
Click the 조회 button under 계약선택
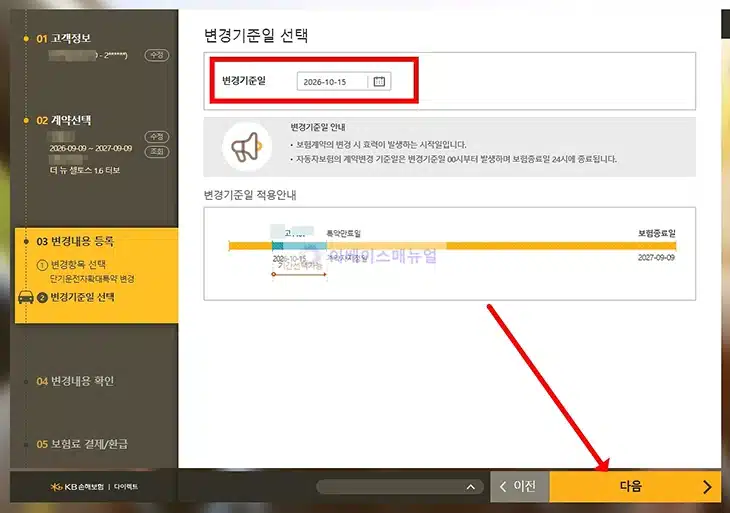(x=156, y=151)
